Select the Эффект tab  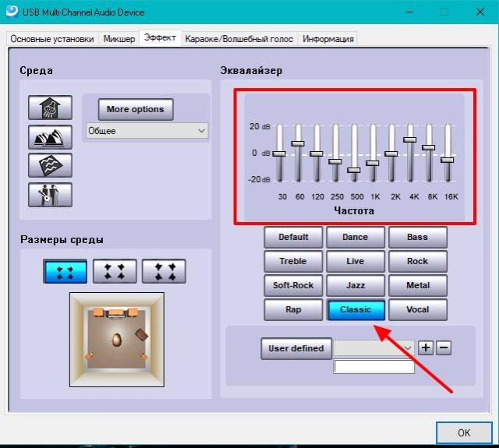(x=160, y=37)
